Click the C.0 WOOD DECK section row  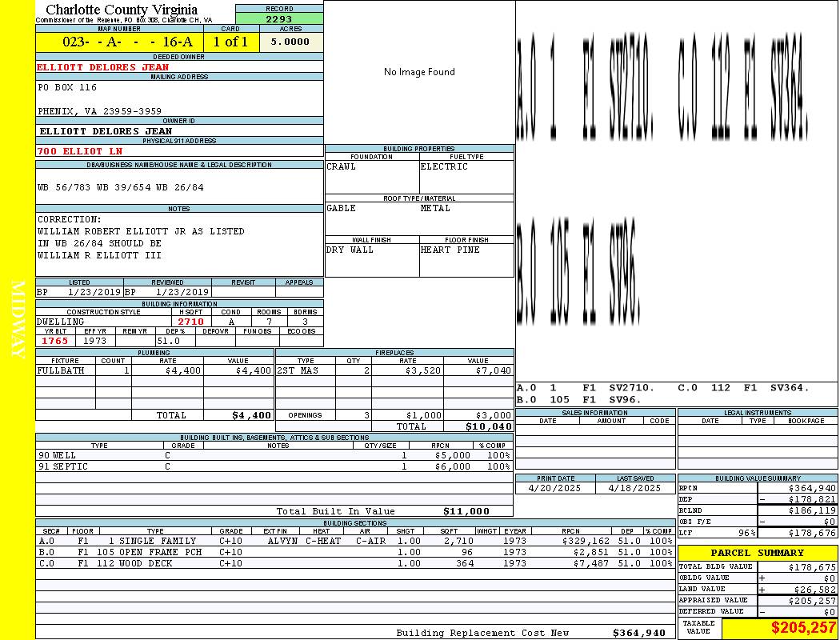pos(355,563)
